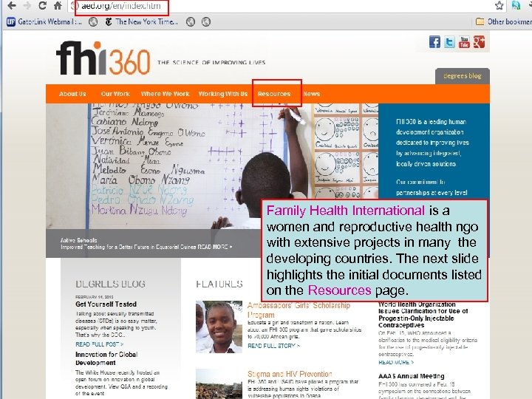Click the globe bookmark left of New York Times
The width and height of the screenshot is (532, 399).
coord(93,21)
